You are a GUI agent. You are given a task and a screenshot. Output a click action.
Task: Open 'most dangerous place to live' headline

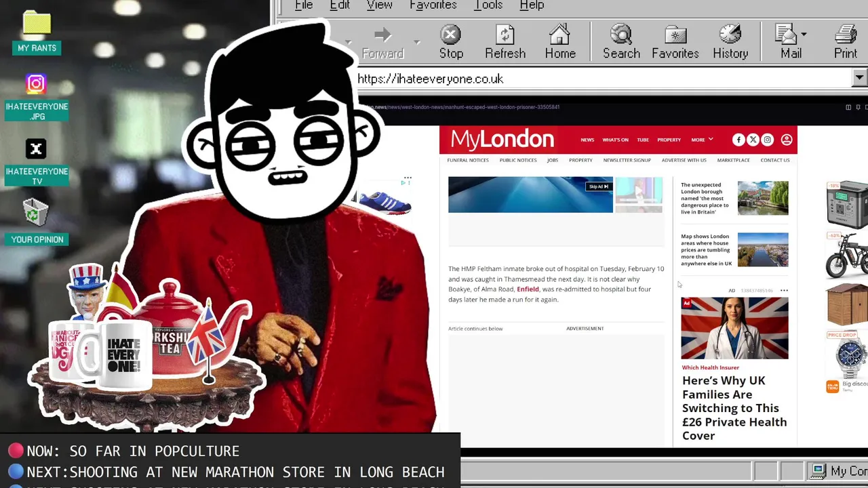705,198
